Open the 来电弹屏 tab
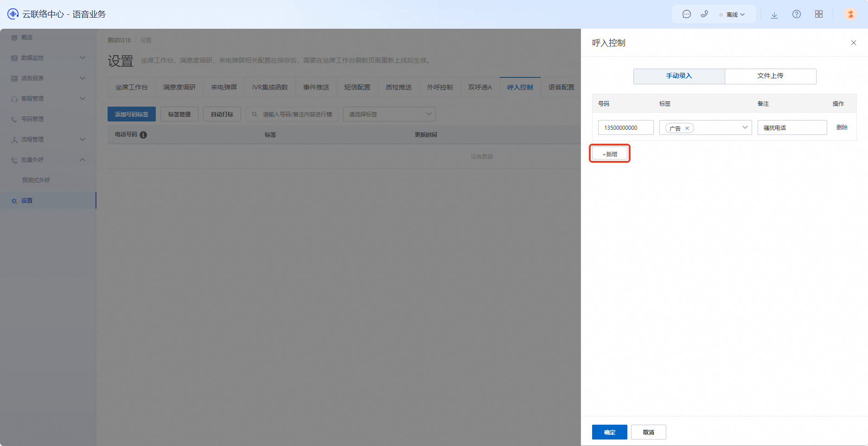The image size is (868, 446). (224, 87)
